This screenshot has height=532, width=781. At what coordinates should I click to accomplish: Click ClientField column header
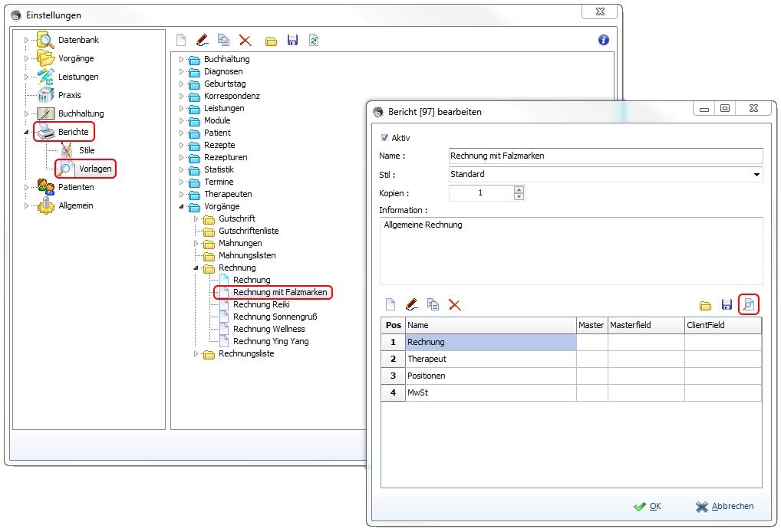pos(723,325)
